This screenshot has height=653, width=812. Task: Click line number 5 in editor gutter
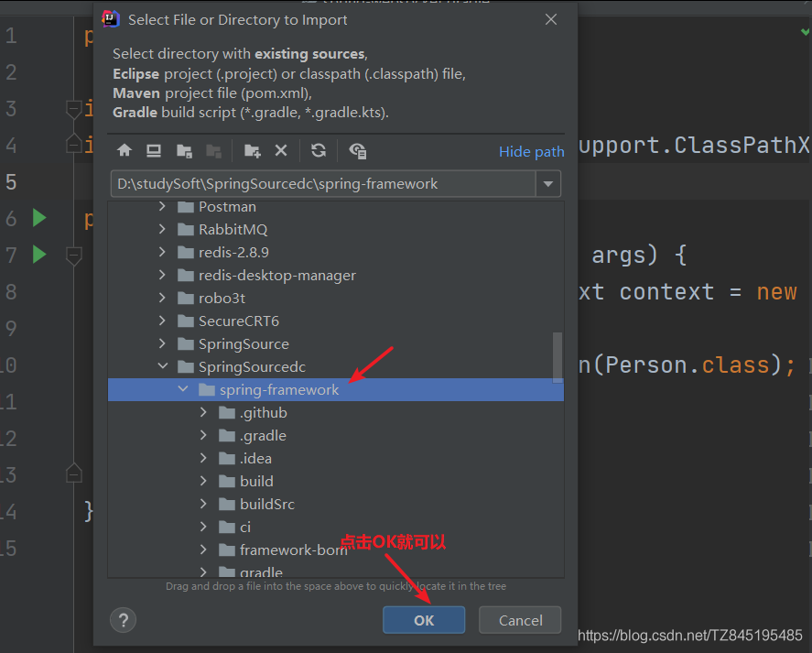coord(11,182)
